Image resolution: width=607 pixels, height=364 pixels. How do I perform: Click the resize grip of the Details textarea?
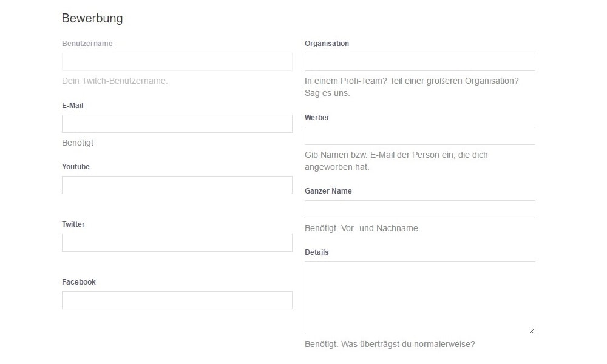pos(532,331)
